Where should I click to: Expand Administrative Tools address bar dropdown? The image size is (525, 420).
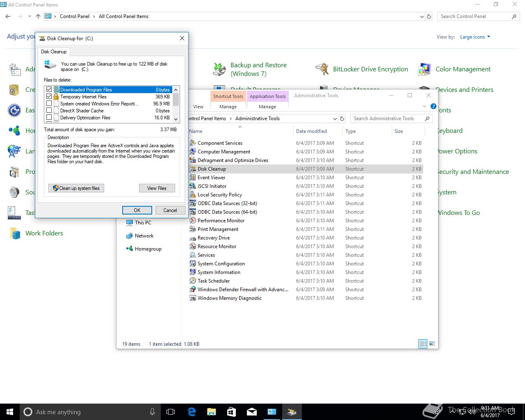click(335, 119)
